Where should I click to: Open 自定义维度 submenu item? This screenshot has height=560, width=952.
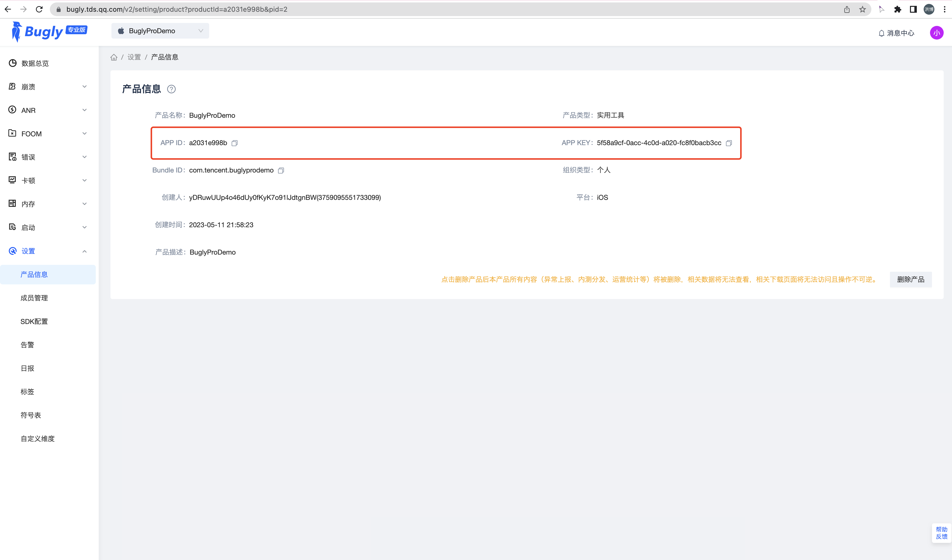(48, 438)
